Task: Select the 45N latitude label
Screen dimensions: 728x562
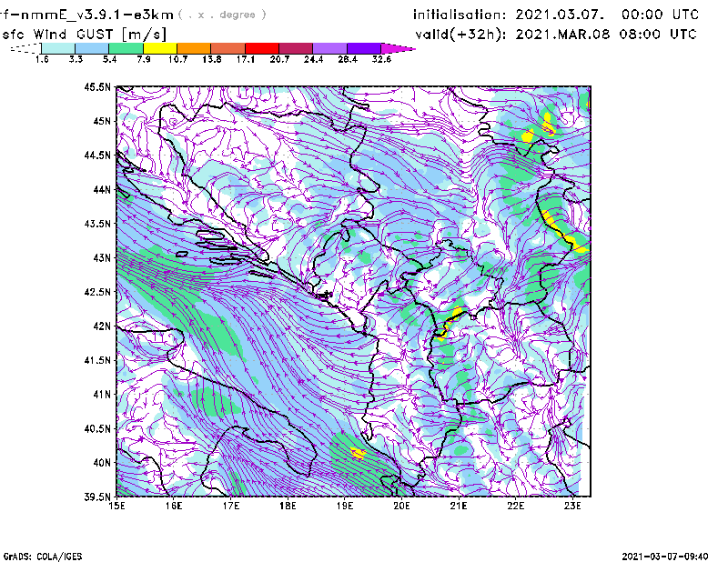Action: pyautogui.click(x=102, y=121)
